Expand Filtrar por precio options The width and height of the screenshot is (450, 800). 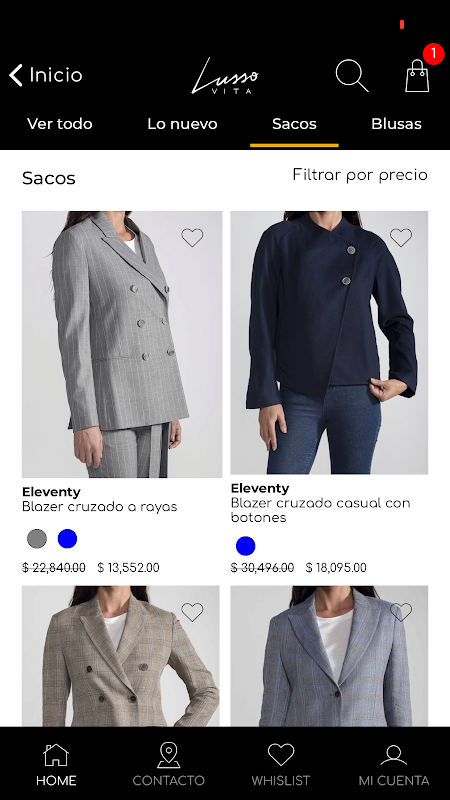pos(360,175)
